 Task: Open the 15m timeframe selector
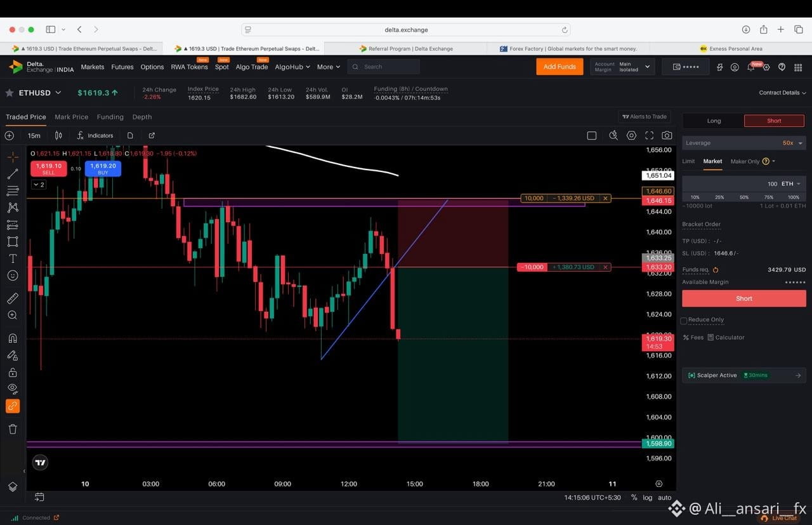pyautogui.click(x=34, y=135)
